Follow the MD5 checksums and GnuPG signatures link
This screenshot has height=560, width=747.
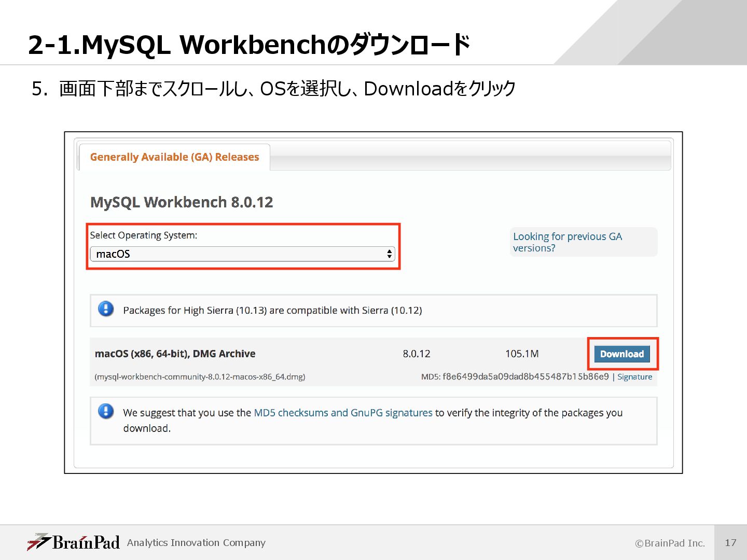(x=343, y=413)
